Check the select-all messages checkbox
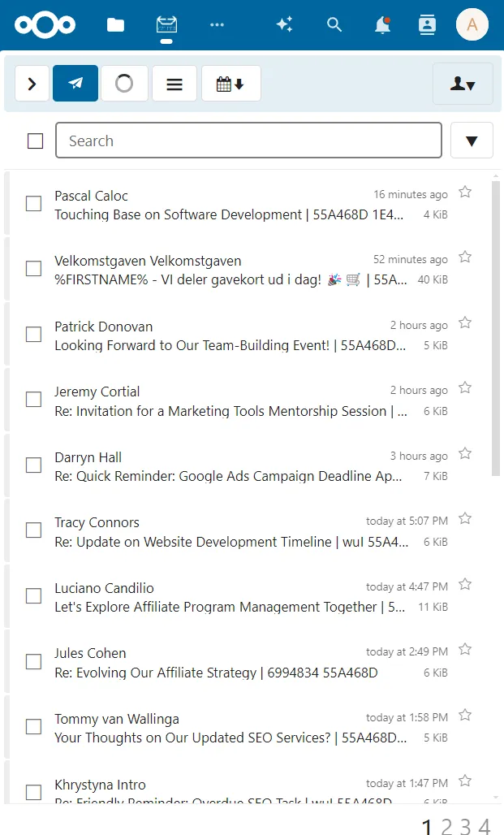Image resolution: width=504 pixels, height=835 pixels. (x=35, y=141)
